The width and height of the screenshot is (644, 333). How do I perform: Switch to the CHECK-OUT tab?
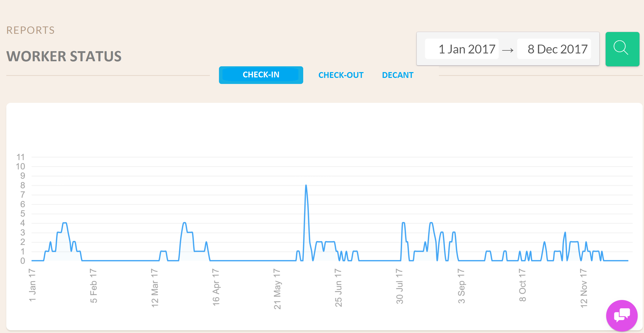341,75
